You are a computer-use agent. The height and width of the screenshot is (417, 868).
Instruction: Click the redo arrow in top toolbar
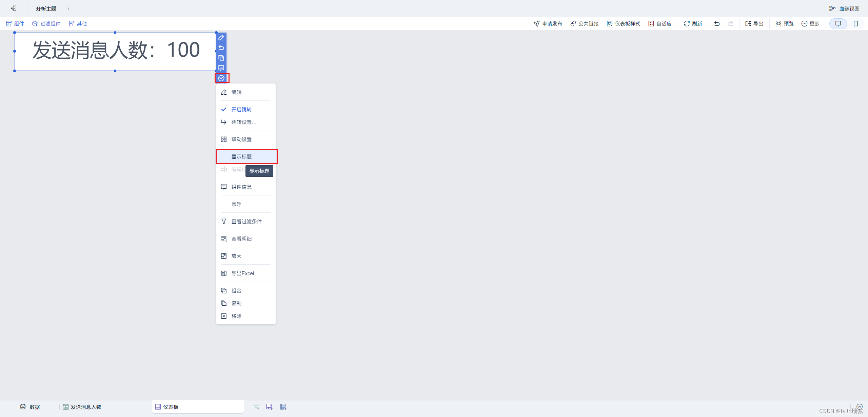coord(730,23)
